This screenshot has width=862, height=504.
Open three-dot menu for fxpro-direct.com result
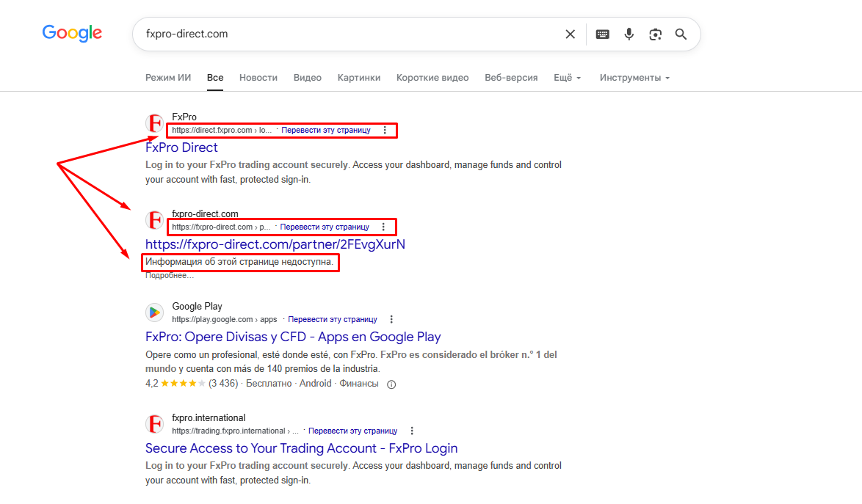(x=384, y=227)
